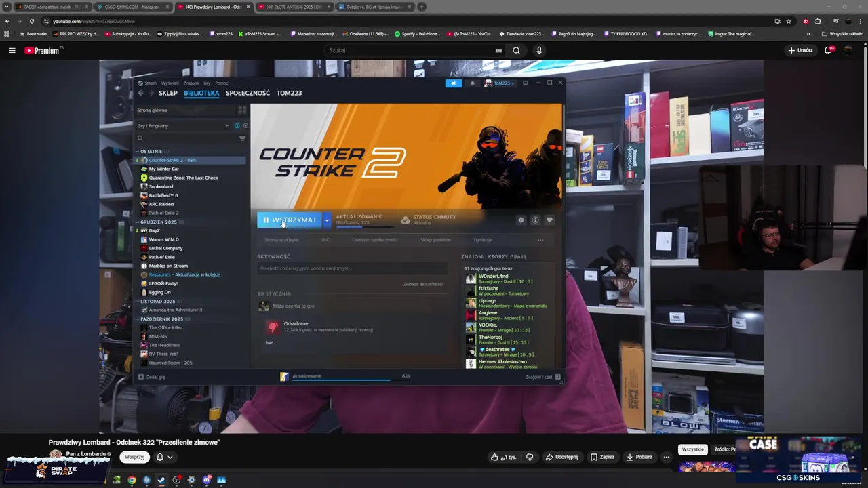
Task: Open the three-dot more links menu
Action: pos(540,239)
